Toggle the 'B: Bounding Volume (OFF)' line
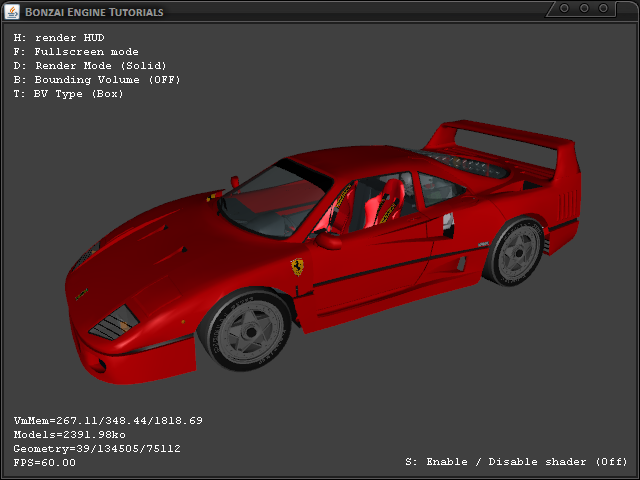Screen dimensions: 640x480 coord(97,79)
